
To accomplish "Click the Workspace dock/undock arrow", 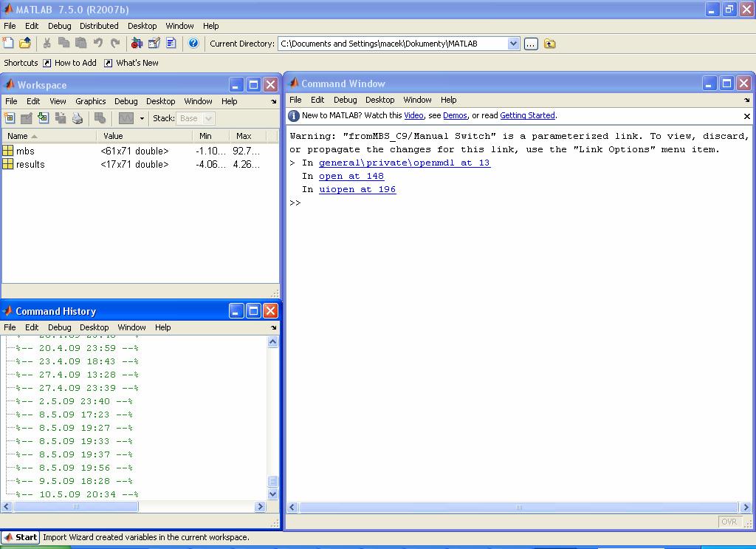I will [273, 101].
